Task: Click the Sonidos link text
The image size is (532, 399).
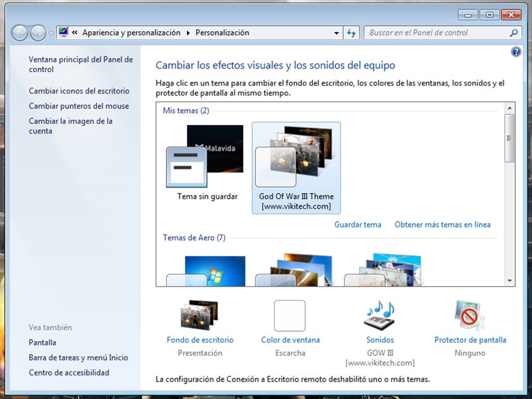Action: click(x=380, y=340)
